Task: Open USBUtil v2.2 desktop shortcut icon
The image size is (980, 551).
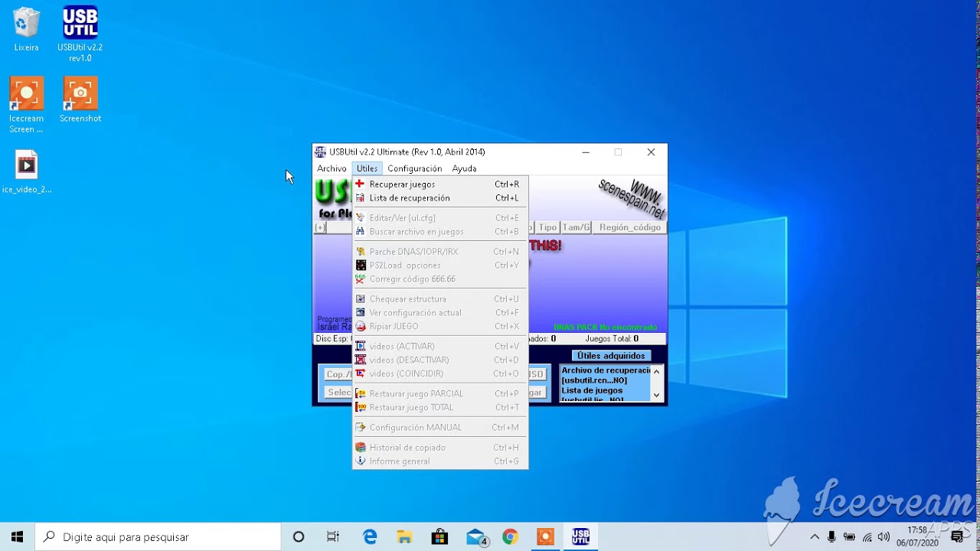Action: [x=80, y=23]
